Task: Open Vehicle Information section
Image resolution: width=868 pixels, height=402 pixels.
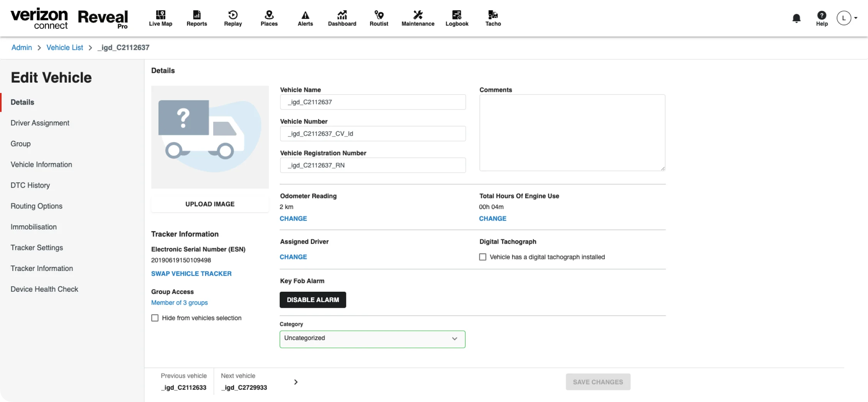Action: click(x=41, y=164)
